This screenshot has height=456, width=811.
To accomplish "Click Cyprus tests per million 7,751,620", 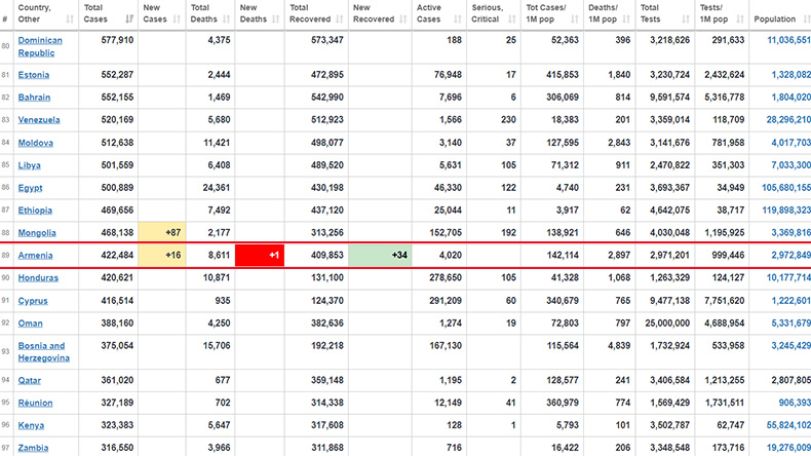I will 724,301.
